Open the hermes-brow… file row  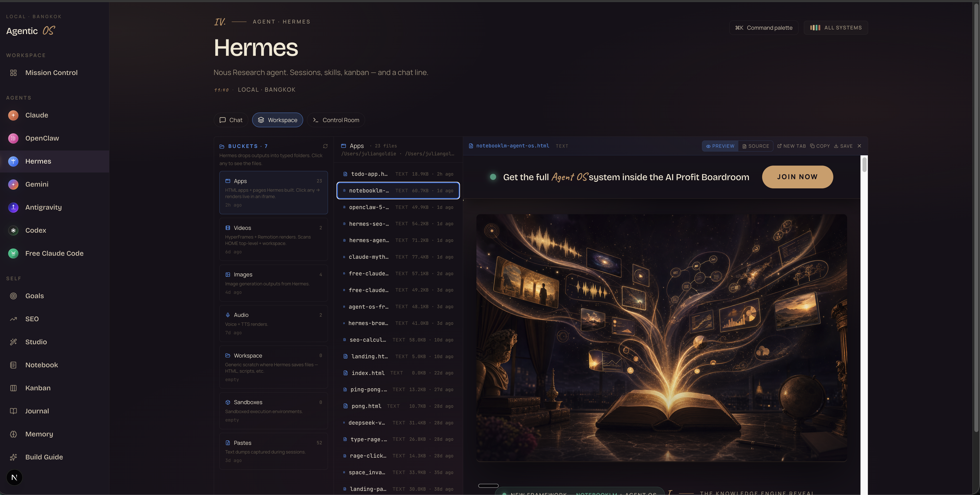(398, 323)
